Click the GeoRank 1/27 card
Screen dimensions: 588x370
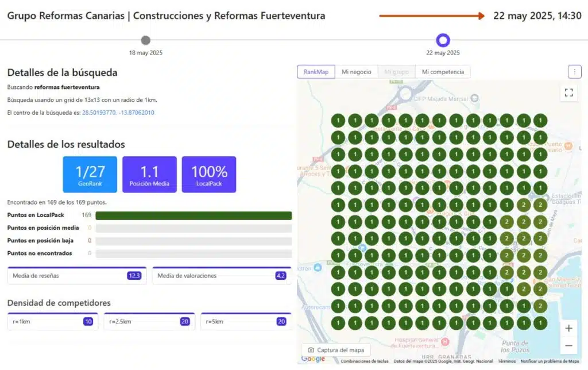[x=90, y=174]
